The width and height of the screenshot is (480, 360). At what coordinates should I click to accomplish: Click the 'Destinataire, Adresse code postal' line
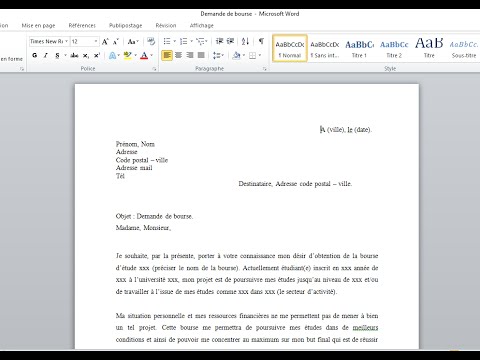coord(295,184)
